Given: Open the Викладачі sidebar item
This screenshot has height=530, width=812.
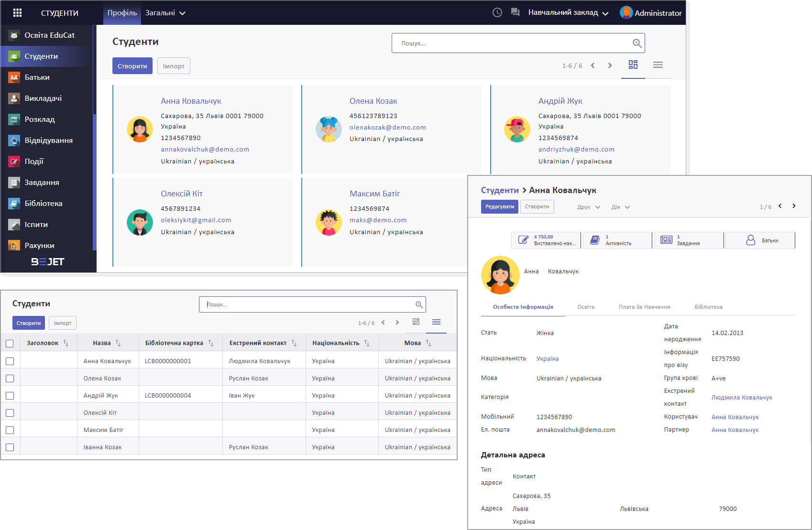Looking at the screenshot, I should [47, 98].
